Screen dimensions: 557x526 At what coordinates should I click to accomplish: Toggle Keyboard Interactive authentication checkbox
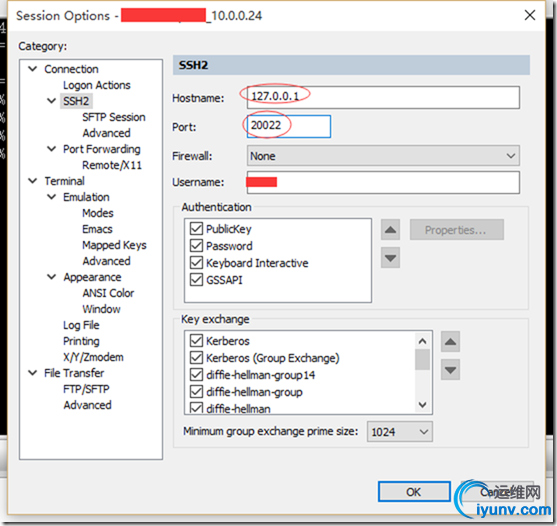[x=196, y=263]
